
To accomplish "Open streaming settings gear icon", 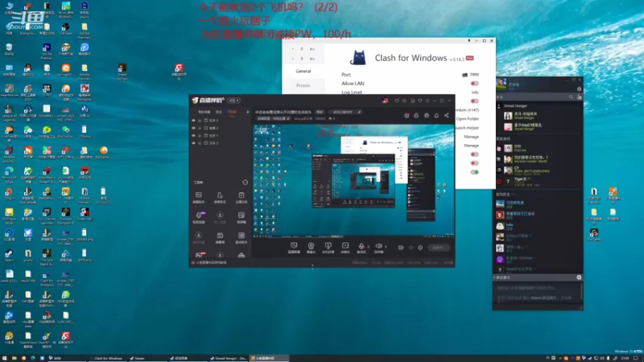I will pyautogui.click(x=420, y=248).
